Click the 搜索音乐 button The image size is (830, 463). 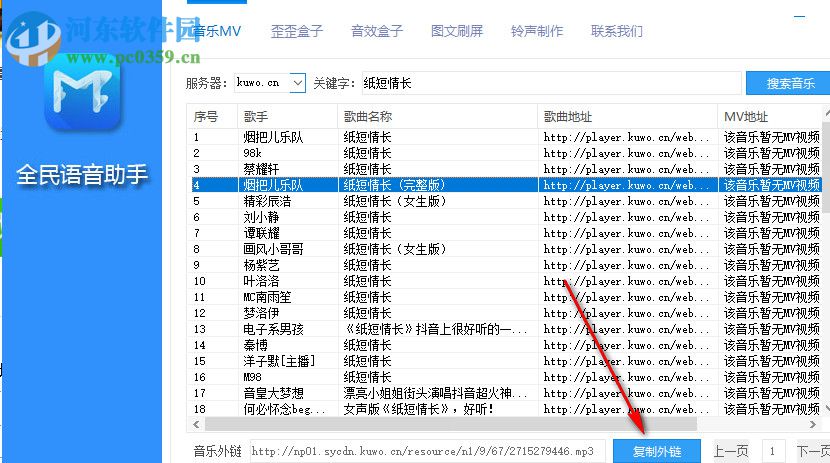click(788, 83)
